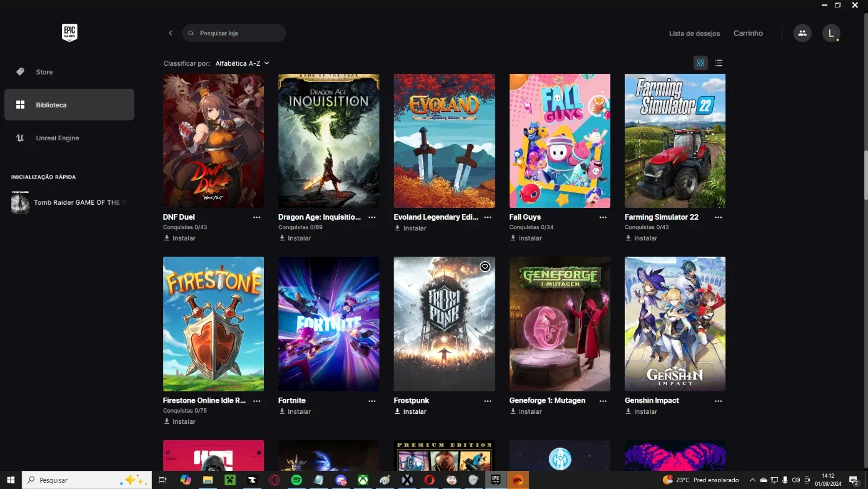Viewport: 868px width, 489px height.
Task: Open options menu for Farming Simulator 22
Action: click(x=718, y=217)
